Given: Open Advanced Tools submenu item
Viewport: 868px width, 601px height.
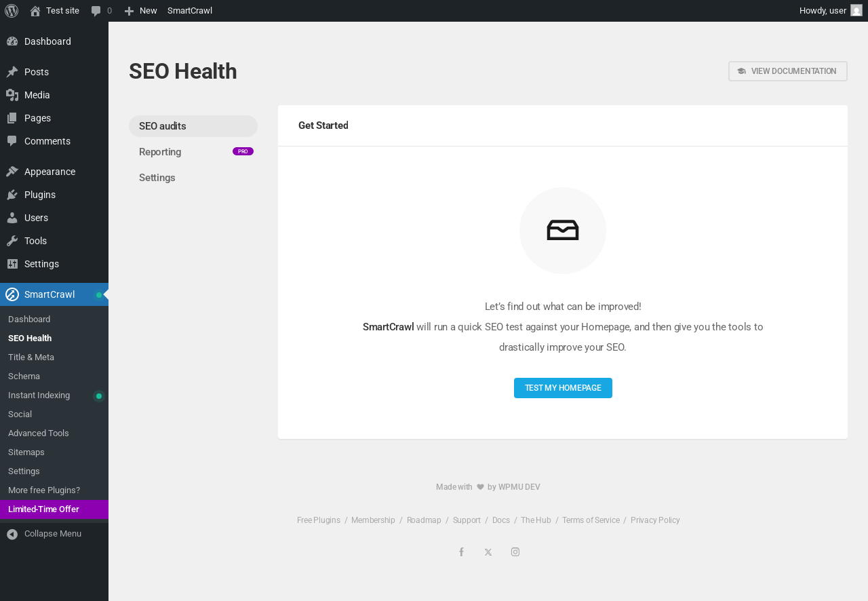Looking at the screenshot, I should coord(54,433).
